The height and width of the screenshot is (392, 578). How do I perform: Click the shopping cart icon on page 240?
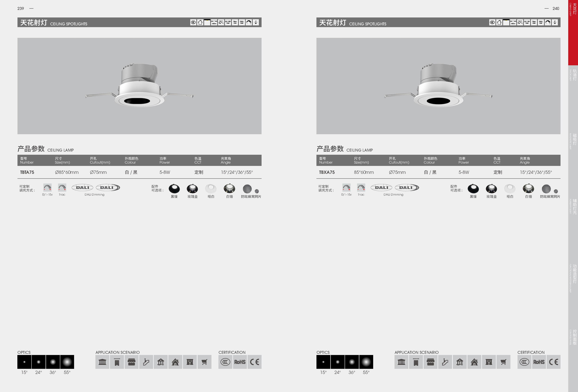tap(503, 362)
